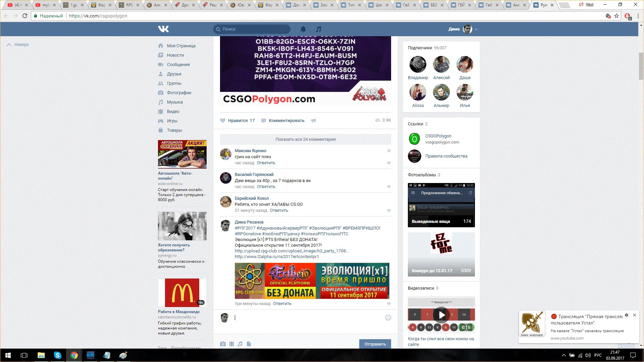The height and width of the screenshot is (362, 644).
Task: Like Василий Горянский's comment with heart
Action: 389,187
